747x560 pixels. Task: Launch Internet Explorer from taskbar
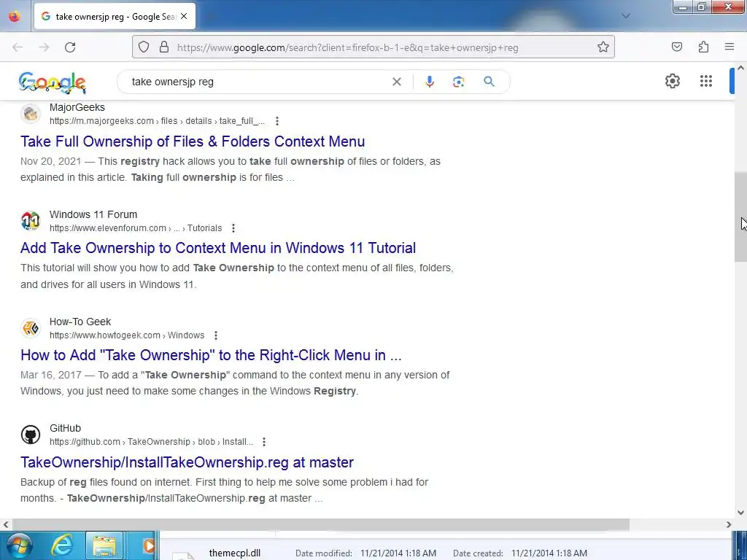(62, 545)
